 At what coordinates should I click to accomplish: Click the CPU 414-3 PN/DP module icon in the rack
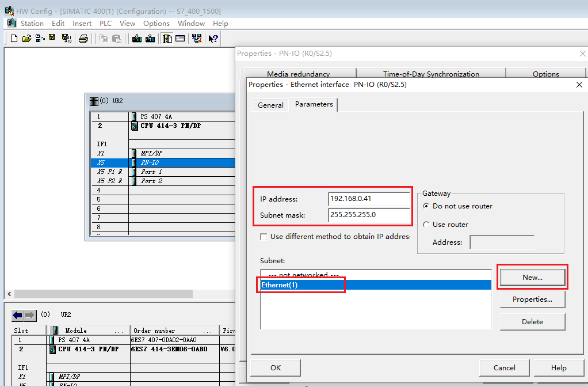point(134,126)
